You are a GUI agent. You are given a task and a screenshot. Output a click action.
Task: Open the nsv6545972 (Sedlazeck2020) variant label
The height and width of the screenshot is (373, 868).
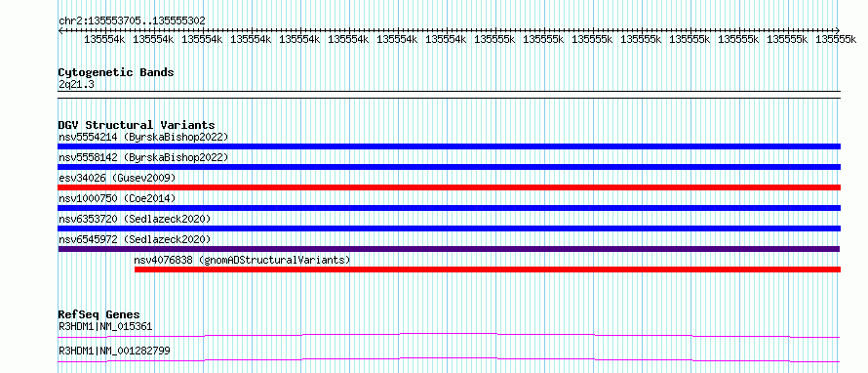point(135,239)
